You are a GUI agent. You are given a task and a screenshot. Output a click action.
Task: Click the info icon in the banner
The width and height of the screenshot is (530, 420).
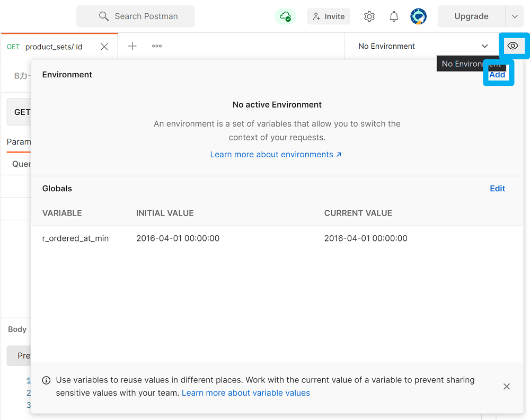pos(46,380)
